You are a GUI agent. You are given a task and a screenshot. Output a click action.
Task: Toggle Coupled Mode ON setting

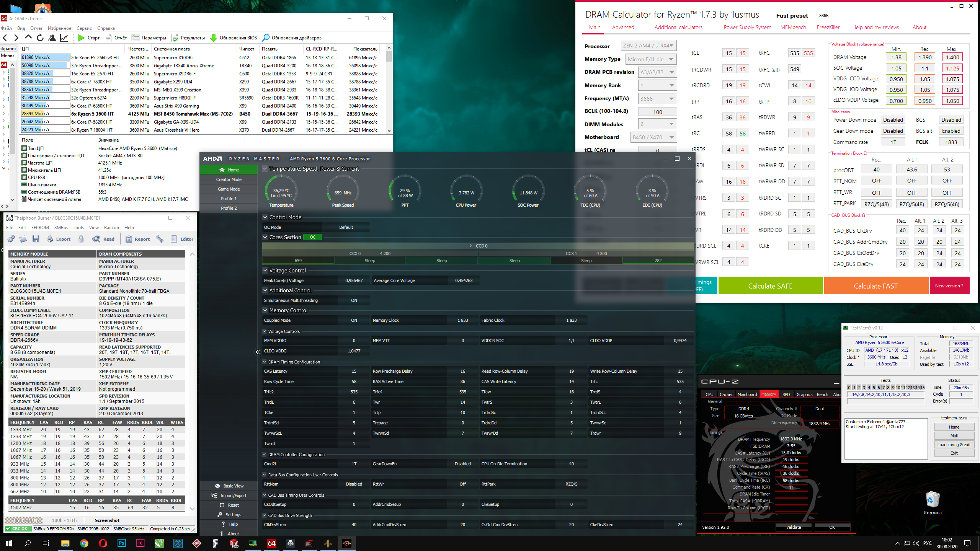[x=354, y=320]
